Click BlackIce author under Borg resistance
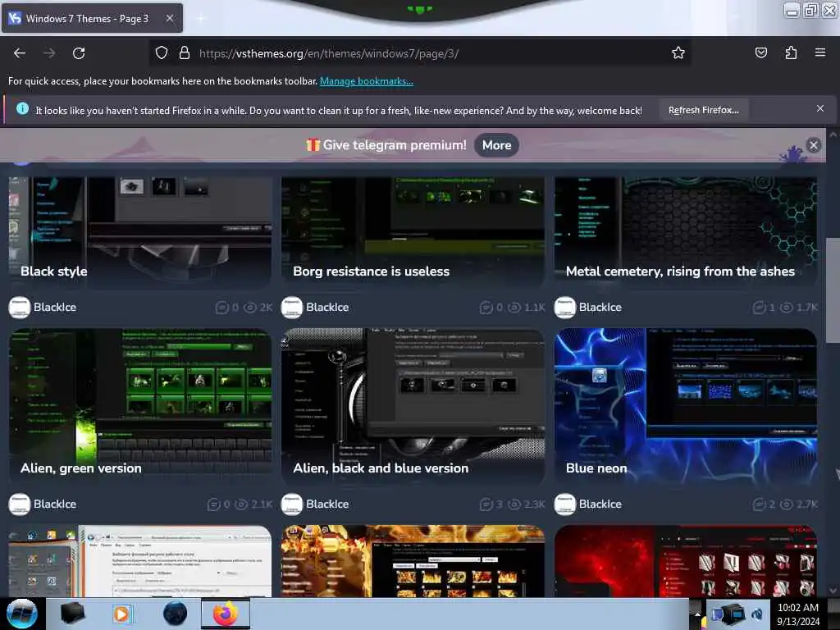Viewport: 840px width, 630px height. click(x=327, y=307)
